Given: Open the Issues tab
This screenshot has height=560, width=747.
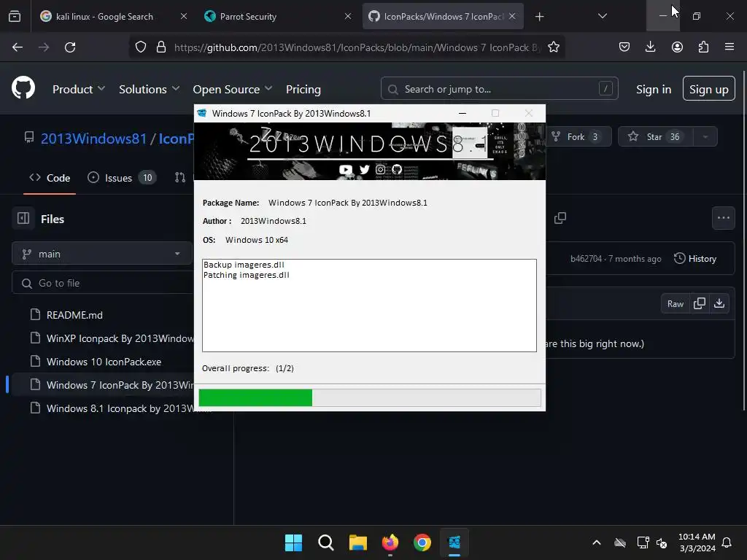Looking at the screenshot, I should 122,178.
